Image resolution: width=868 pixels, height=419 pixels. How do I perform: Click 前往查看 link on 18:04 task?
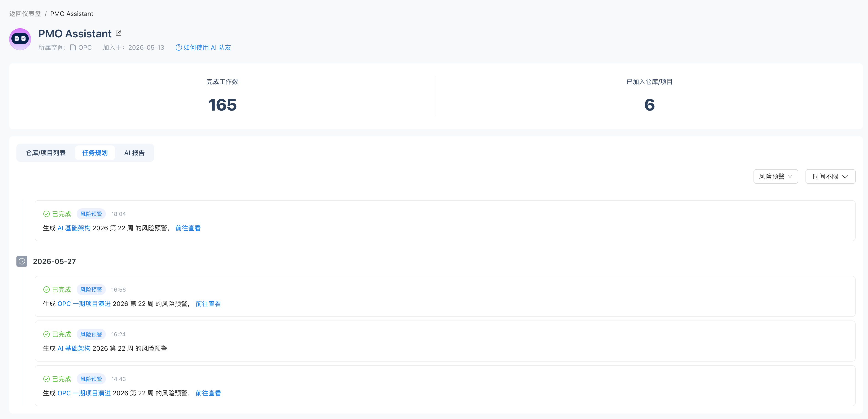pos(188,228)
